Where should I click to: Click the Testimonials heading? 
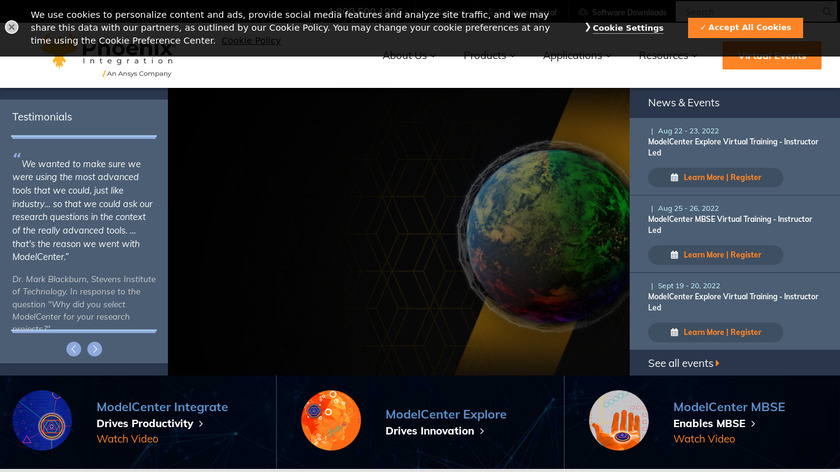point(42,117)
